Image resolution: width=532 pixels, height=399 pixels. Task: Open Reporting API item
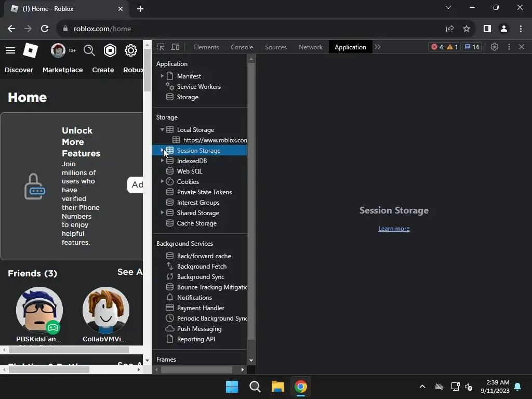196,339
